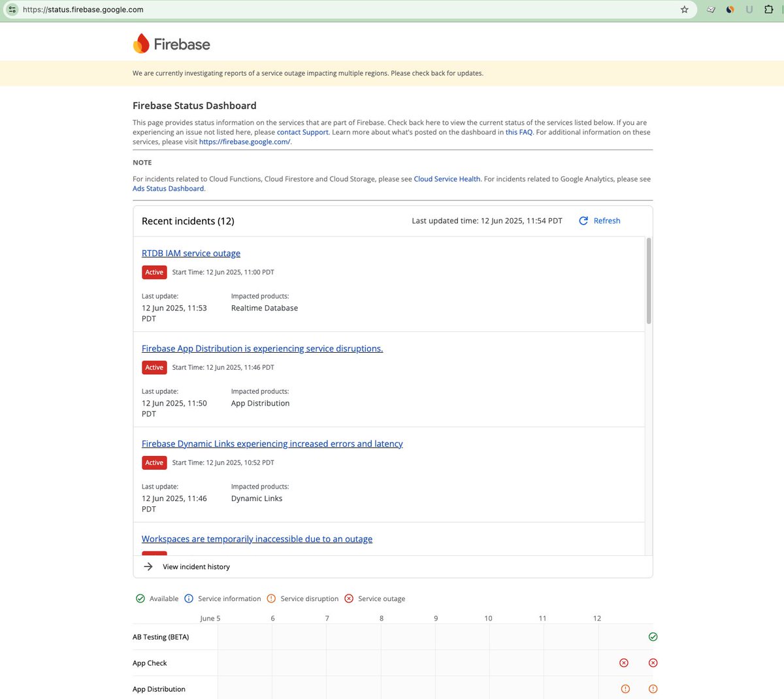The width and height of the screenshot is (784, 699).
Task: Click Active badge under App Distribution incident
Action: coord(154,368)
